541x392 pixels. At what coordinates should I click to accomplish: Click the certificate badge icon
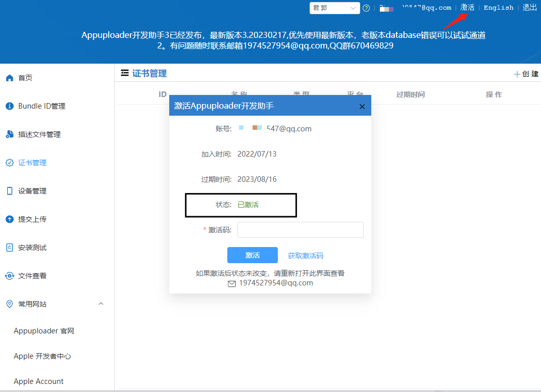10,163
